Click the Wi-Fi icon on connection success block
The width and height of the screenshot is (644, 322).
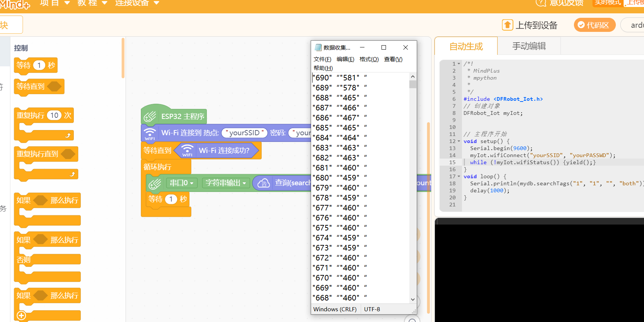pos(187,151)
